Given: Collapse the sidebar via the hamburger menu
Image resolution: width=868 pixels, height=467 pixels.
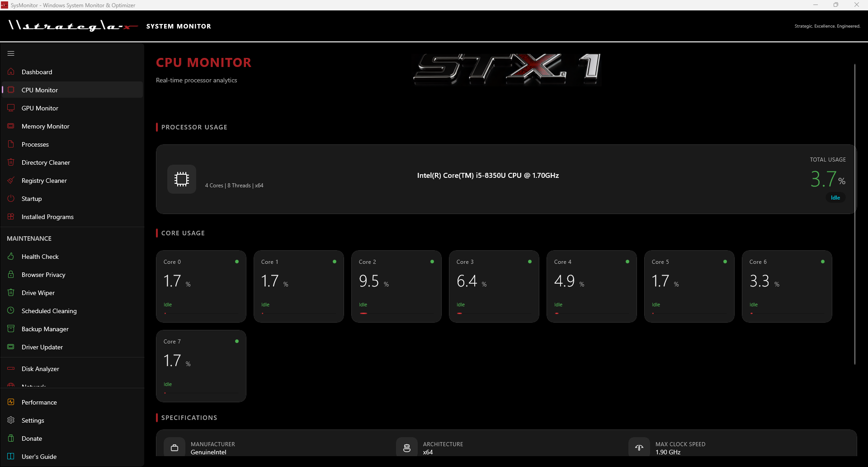Looking at the screenshot, I should [11, 53].
